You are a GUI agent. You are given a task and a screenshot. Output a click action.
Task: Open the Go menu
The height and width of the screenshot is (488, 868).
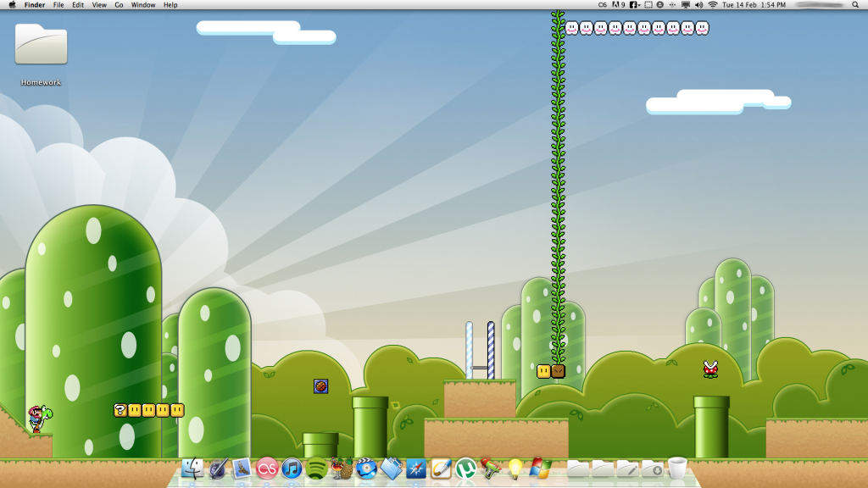click(x=119, y=5)
